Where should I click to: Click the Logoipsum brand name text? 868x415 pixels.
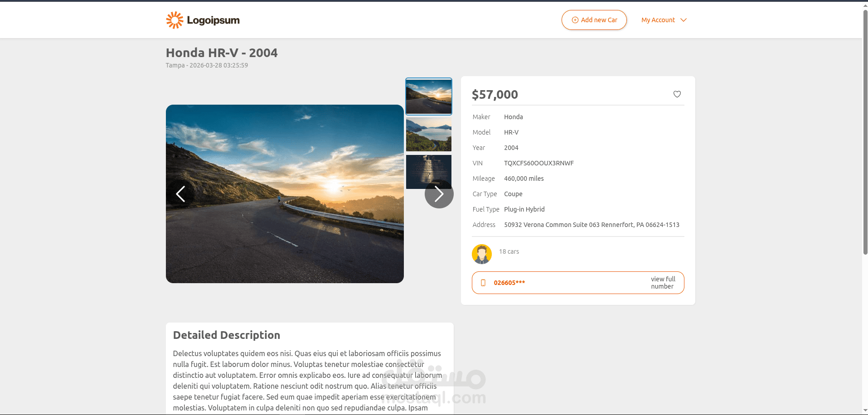[x=213, y=20]
